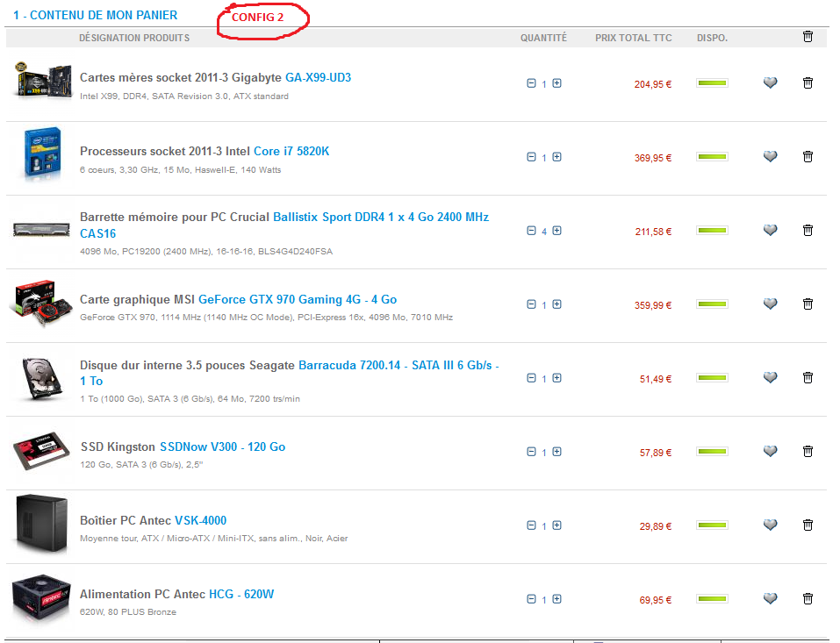840x643 pixels.
Task: Favorite the Core i7 5820K with heart icon
Action: pos(771,157)
